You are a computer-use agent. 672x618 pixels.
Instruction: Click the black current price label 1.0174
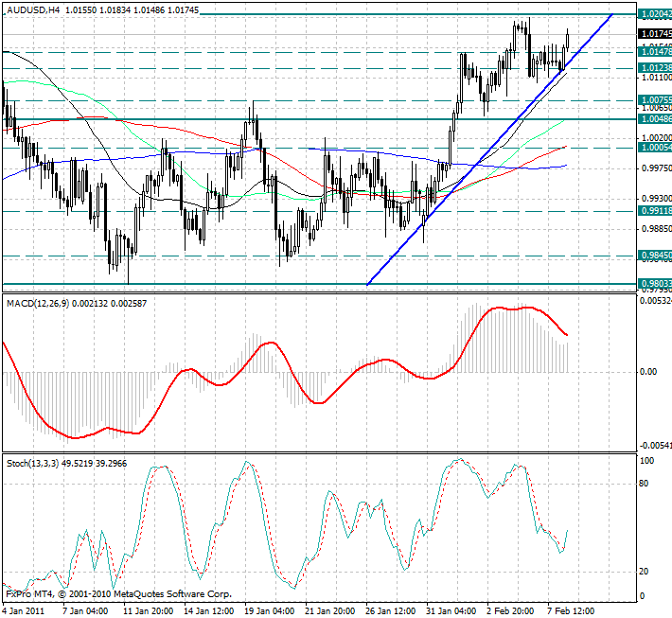[655, 33]
